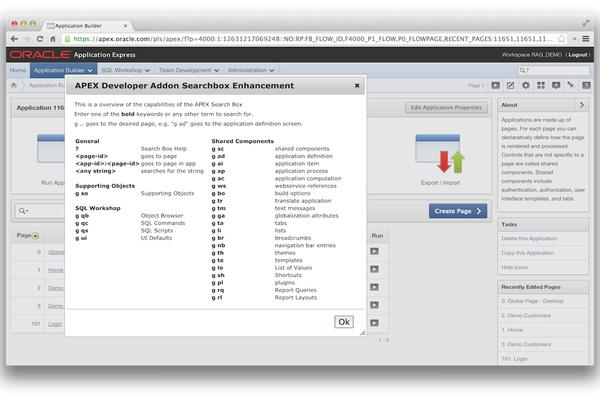Click 'g sc' keyword in dialog
This screenshot has height=400, width=600.
click(218, 149)
